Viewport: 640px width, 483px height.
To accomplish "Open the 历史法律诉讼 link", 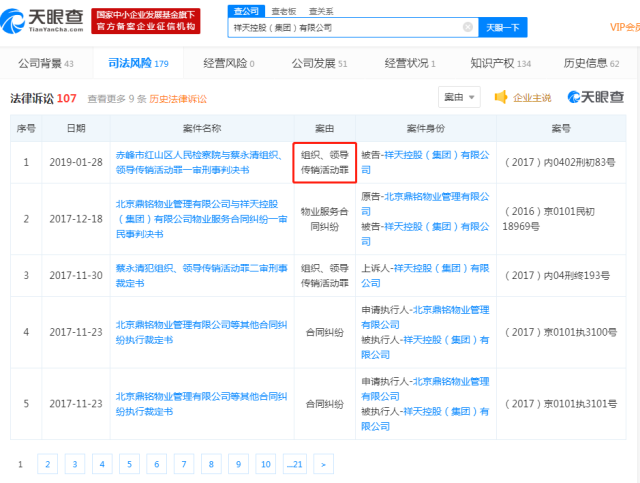I will (178, 99).
